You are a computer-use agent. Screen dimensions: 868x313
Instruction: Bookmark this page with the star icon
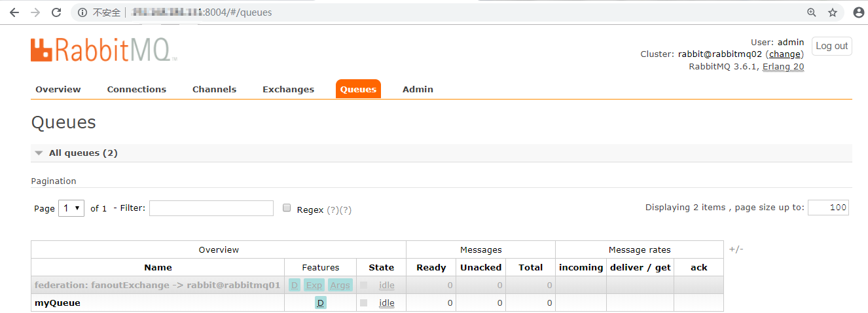[833, 12]
